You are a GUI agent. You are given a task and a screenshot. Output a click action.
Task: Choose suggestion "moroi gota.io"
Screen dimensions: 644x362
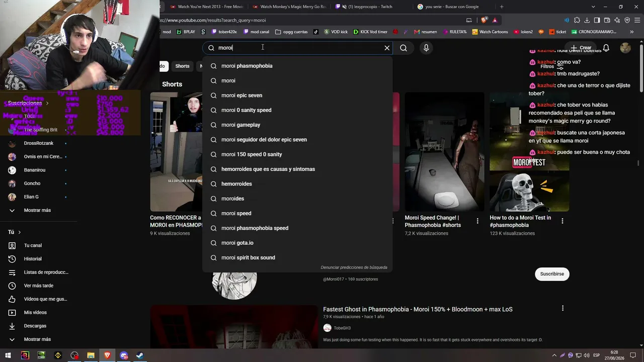click(297, 243)
